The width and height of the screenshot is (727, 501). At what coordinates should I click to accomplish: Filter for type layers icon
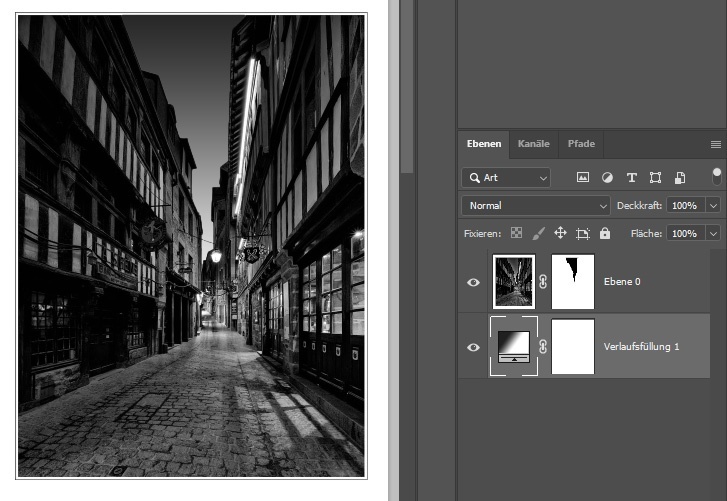(x=631, y=178)
